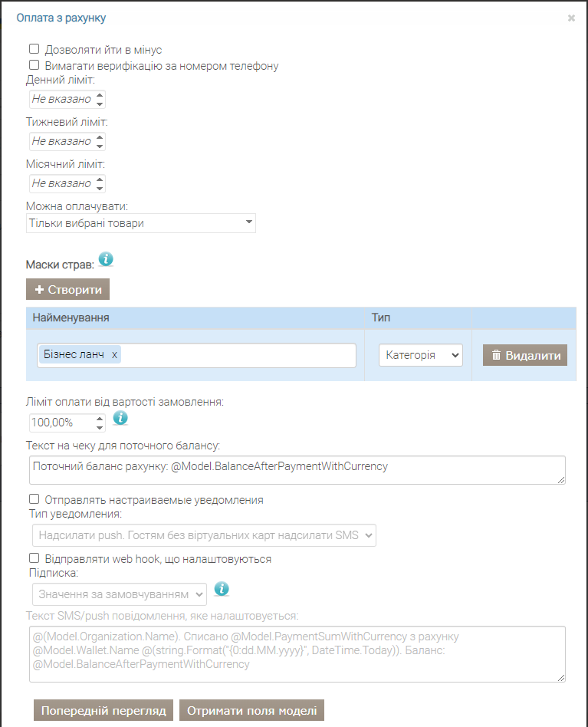Open the Значення за замовчуванням dropdown
Image resolution: width=588 pixels, height=727 pixels.
(120, 594)
